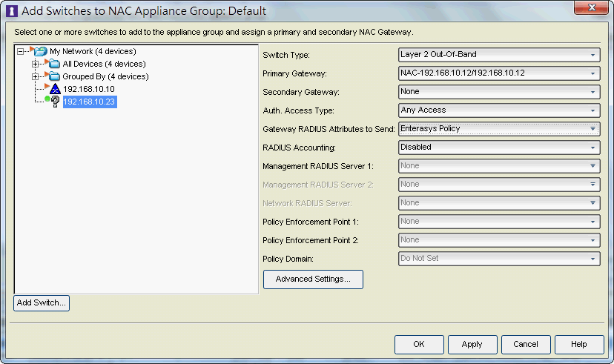Image resolution: width=614 pixels, height=364 pixels.
Task: Click the 192.168.10.23 unknown device icon
Action: 55,102
